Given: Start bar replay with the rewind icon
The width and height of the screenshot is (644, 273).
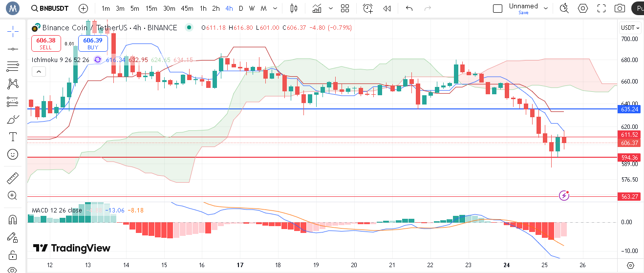Looking at the screenshot, I should pyautogui.click(x=387, y=8).
